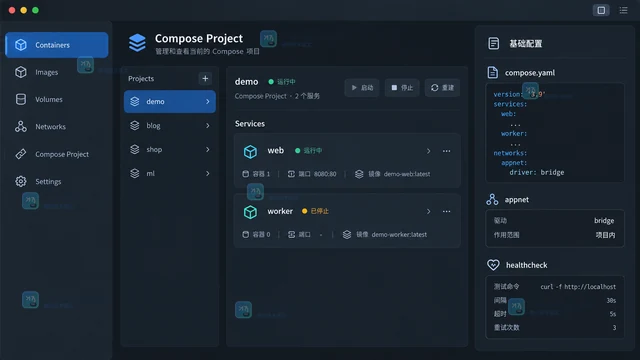Click the blog project layers icon
Screen dimensions: 640x360
pos(135,125)
